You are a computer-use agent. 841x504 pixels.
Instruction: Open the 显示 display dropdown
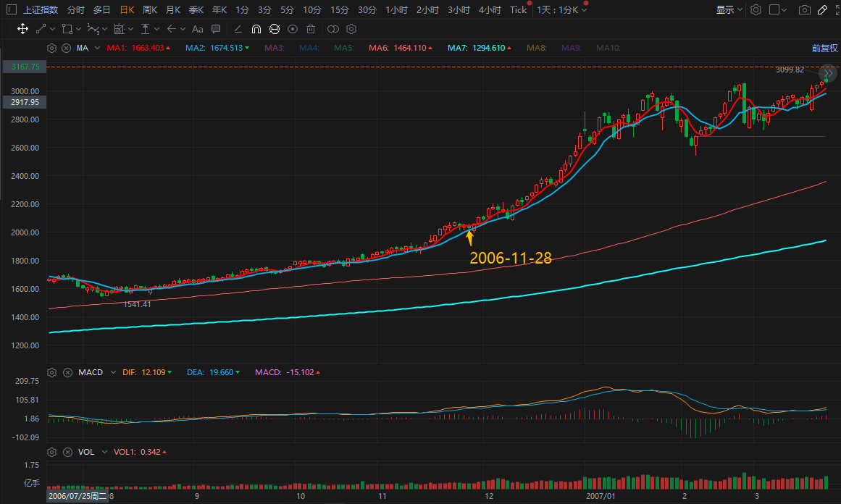click(x=729, y=10)
